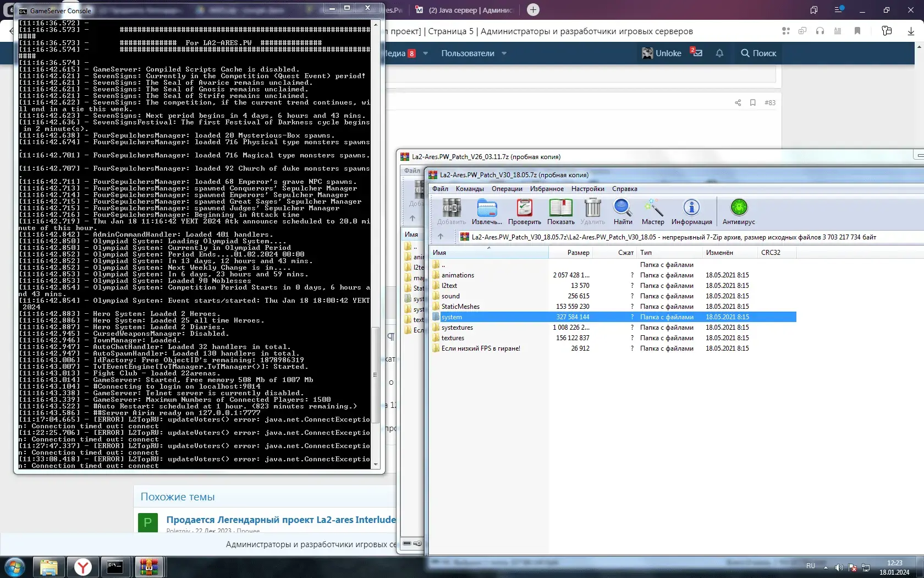Open Yandex Browser taskbar icon

coord(82,567)
